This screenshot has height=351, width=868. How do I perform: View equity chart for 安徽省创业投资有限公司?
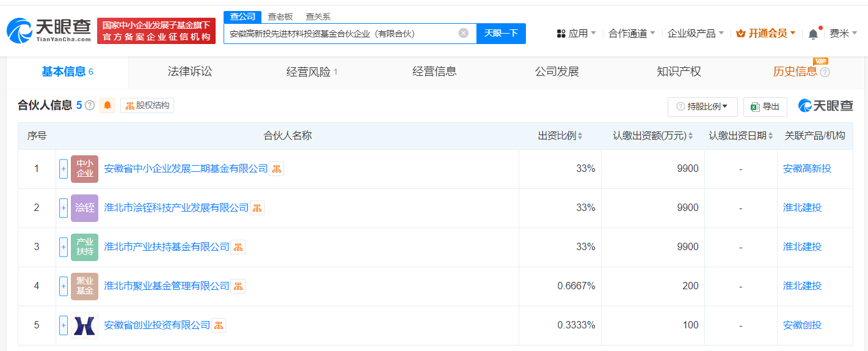click(x=218, y=325)
